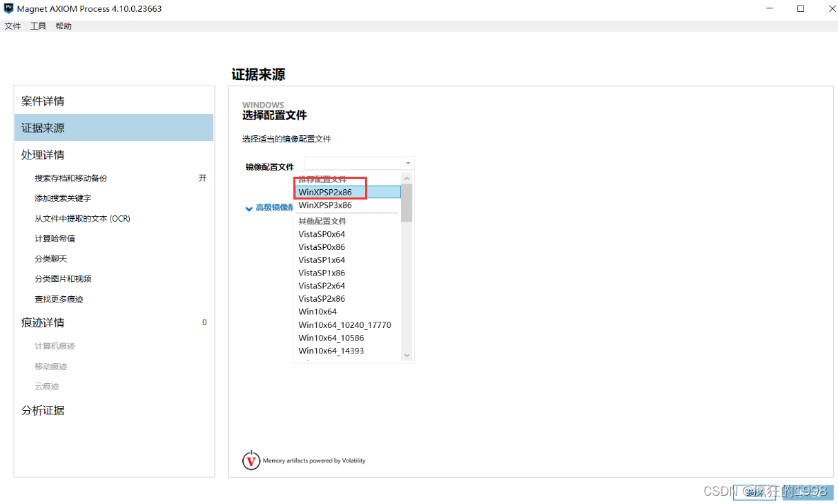The height and width of the screenshot is (504, 838).
Task: Open the 工具 menu
Action: 38,26
